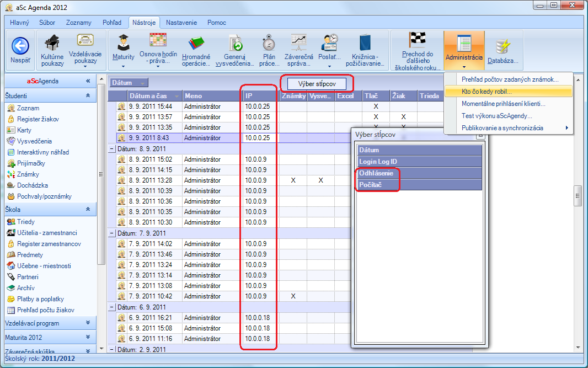Select Prehľad počtov zadaných známok menu entry
Screen dimensions: 588x368
(509, 79)
